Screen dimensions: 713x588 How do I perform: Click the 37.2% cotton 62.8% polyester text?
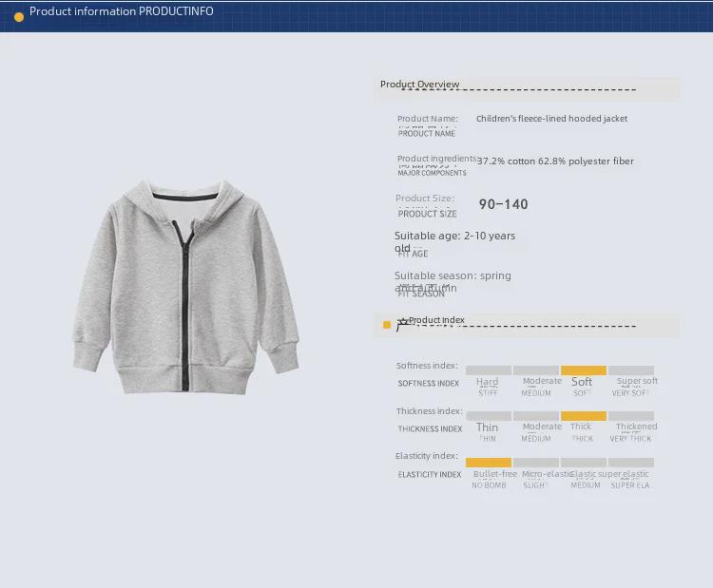(555, 161)
